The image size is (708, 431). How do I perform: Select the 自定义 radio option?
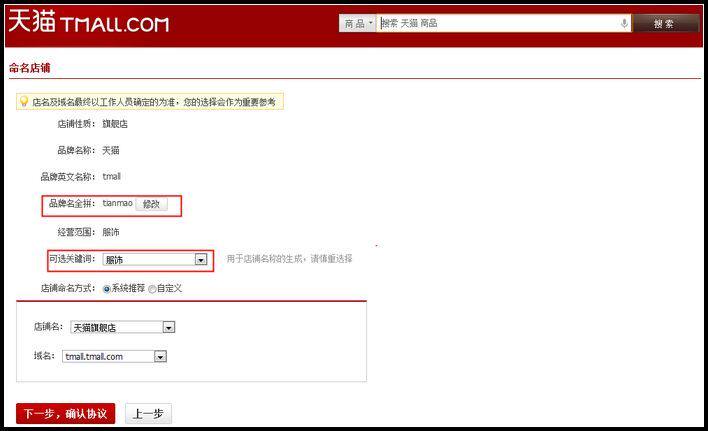coord(152,289)
